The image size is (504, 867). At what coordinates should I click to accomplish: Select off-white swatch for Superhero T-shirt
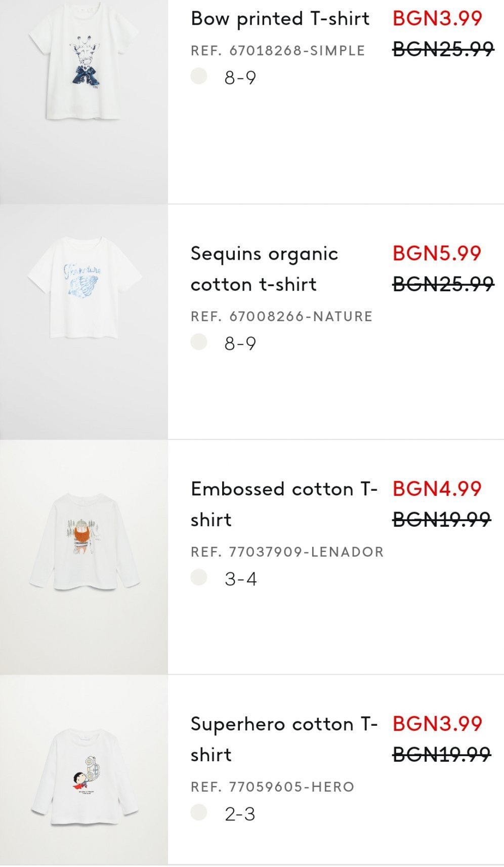tap(199, 812)
